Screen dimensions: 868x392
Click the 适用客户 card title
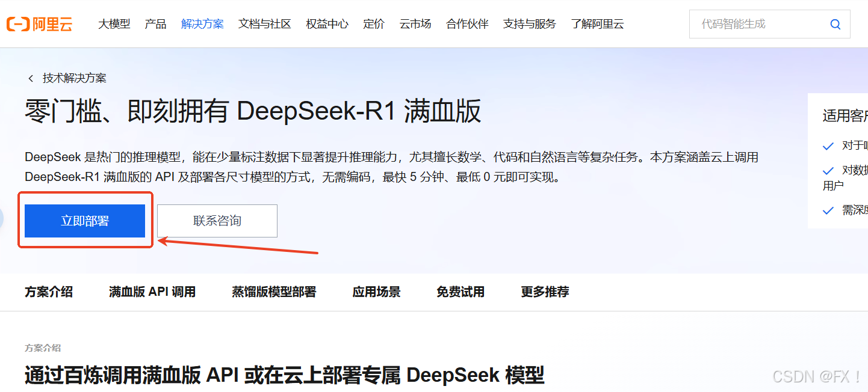click(x=845, y=116)
